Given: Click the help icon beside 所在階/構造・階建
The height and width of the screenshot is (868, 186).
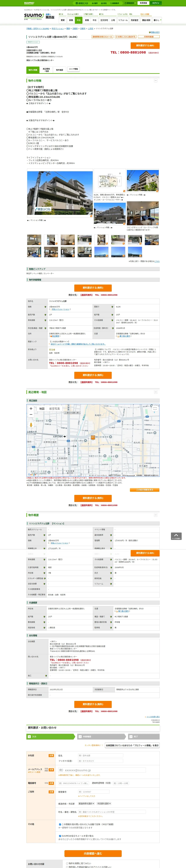Looking at the screenshot, I should pyautogui.click(x=45, y=328).
